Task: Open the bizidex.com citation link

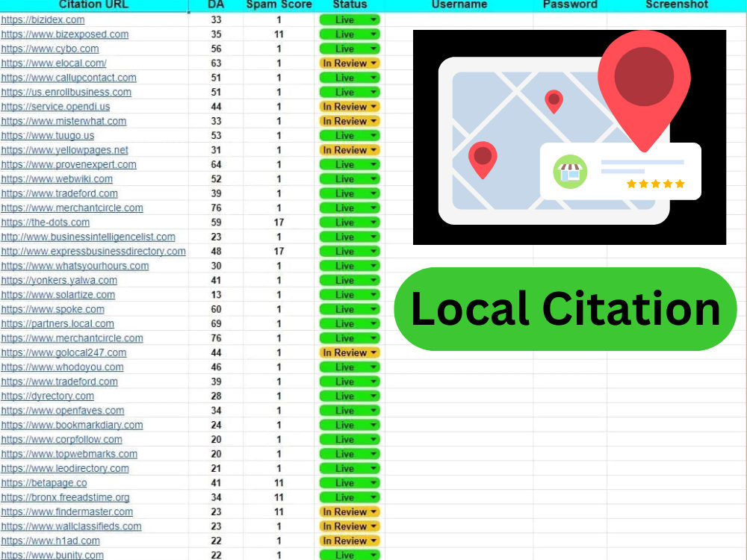Action: point(43,20)
